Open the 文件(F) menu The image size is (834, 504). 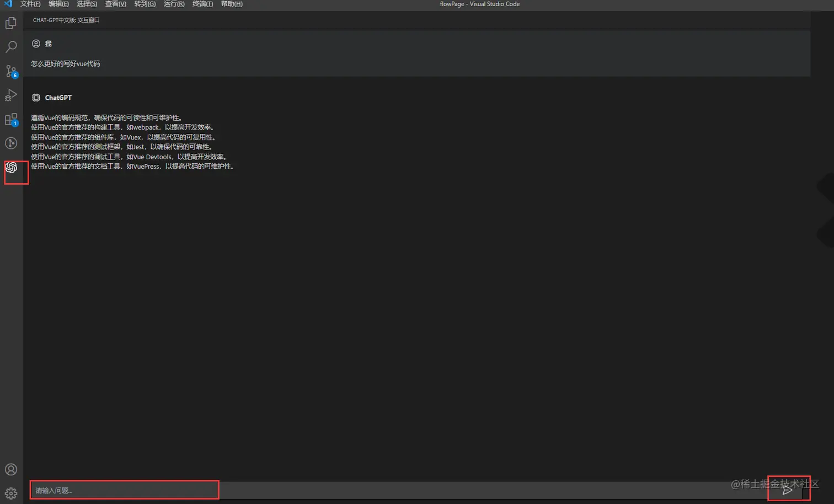pos(30,4)
